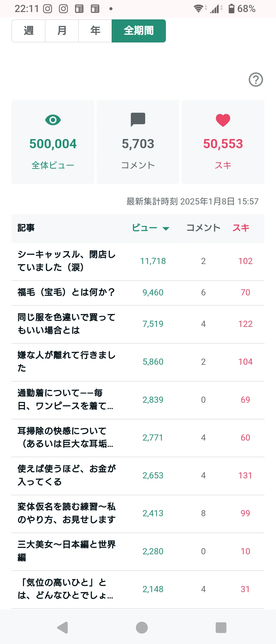The height and width of the screenshot is (644, 276).
Task: Tap the Android recents square button
Action: tap(221, 627)
